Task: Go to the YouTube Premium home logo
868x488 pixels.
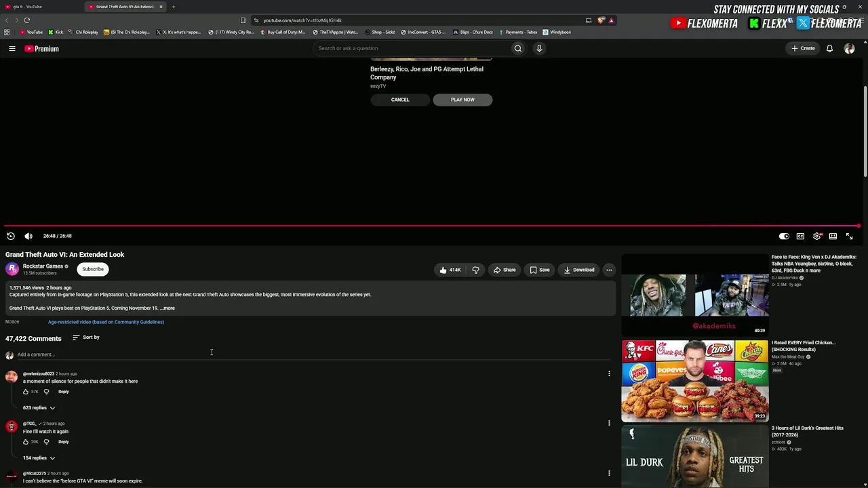Action: click(x=42, y=49)
